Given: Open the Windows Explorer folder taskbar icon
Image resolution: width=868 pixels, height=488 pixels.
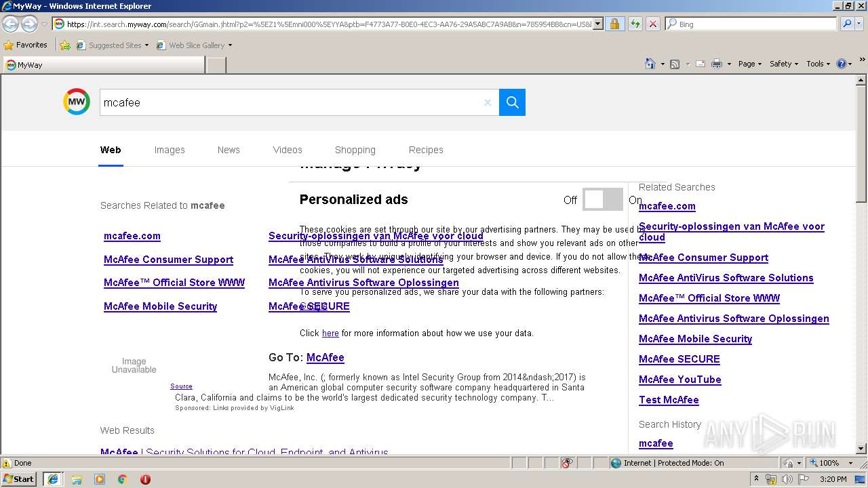Looking at the screenshot, I should tap(77, 479).
